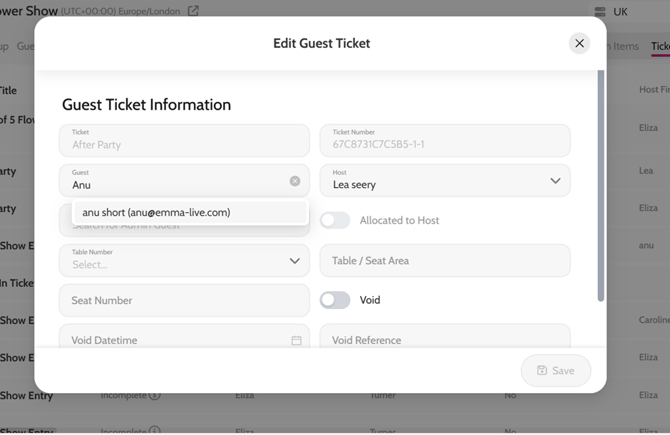The height and width of the screenshot is (435, 670).
Task: Click the Ticket Number field
Action: [x=445, y=141]
